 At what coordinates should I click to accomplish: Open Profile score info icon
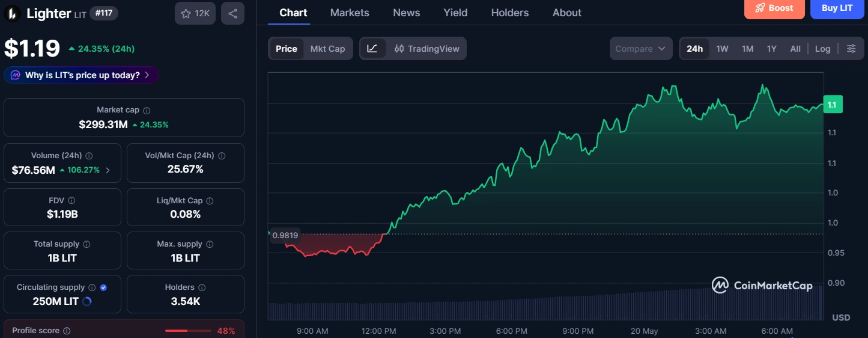(67, 331)
